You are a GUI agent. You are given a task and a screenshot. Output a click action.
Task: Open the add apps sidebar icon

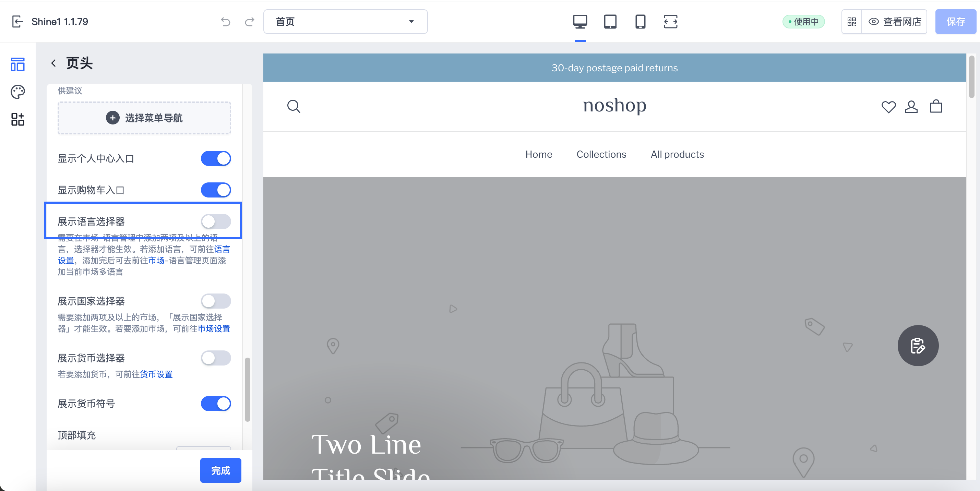17,119
